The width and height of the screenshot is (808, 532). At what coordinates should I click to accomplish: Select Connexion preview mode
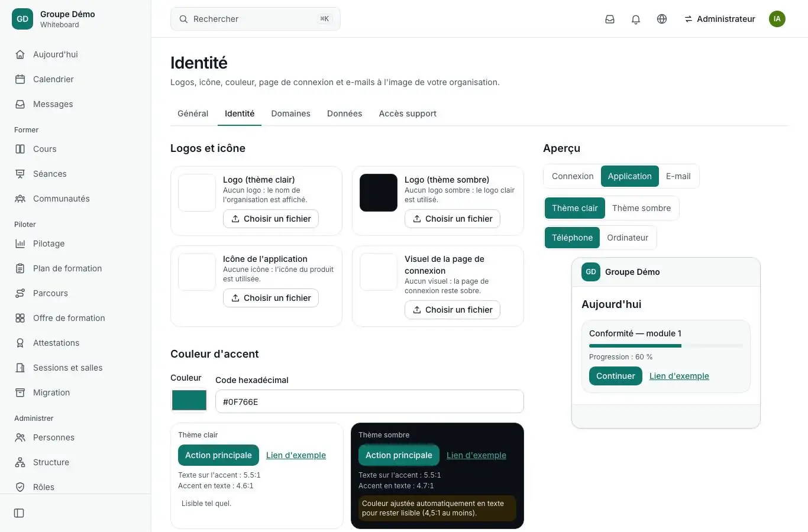coord(573,176)
